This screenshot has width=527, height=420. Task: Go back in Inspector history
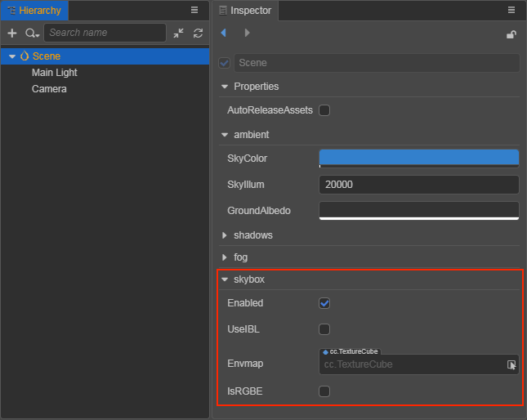click(x=224, y=33)
